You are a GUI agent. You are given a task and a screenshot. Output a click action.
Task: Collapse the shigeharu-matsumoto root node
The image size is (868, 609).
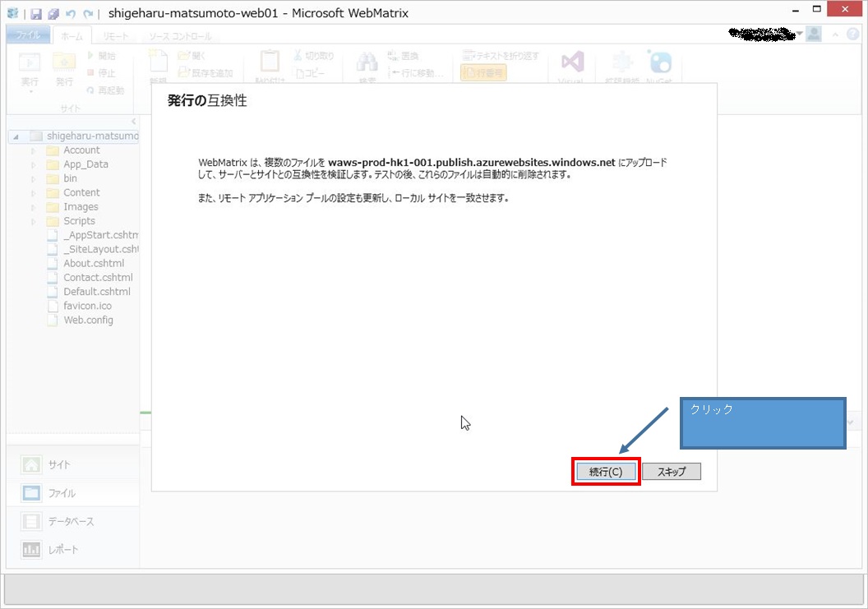point(16,136)
